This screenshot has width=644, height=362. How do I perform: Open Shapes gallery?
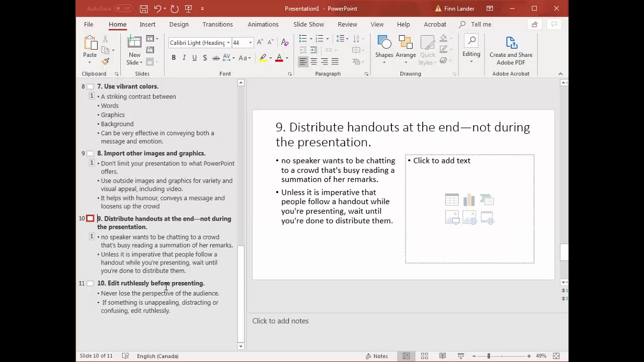(384, 50)
